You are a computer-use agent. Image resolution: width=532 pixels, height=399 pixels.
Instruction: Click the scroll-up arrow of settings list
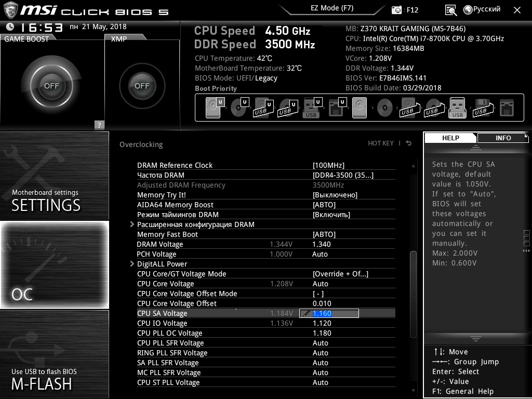pyautogui.click(x=413, y=166)
